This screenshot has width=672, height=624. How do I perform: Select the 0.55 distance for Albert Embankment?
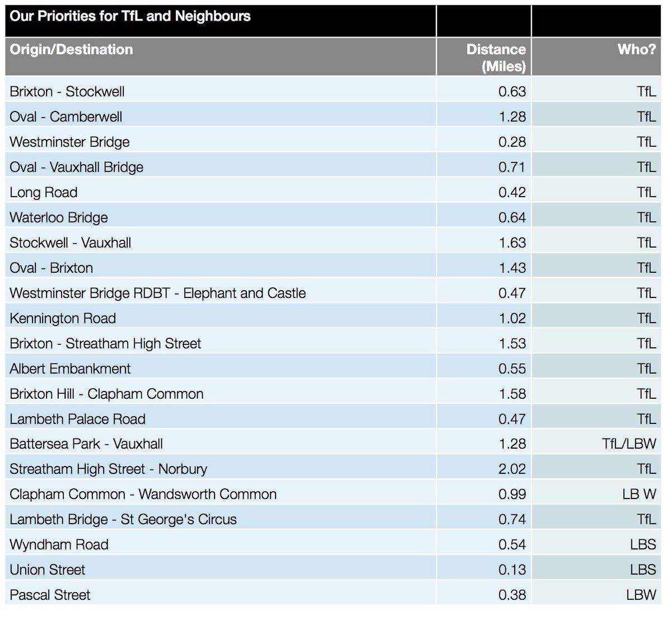[x=512, y=369]
